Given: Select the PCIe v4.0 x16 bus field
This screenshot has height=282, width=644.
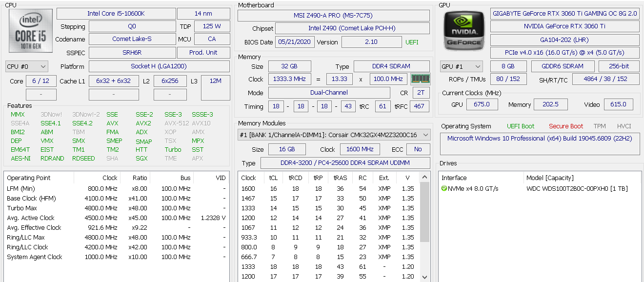Looking at the screenshot, I should click(x=565, y=53).
